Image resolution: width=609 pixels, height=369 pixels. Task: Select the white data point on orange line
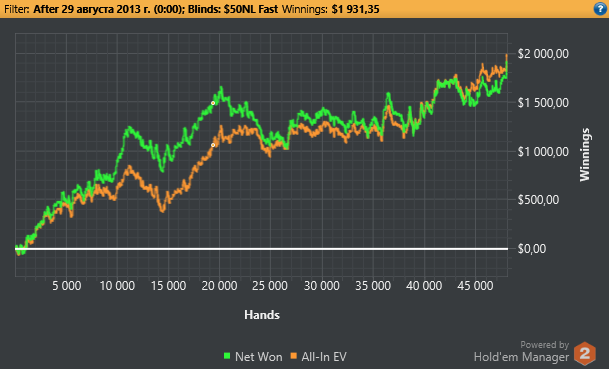(213, 145)
